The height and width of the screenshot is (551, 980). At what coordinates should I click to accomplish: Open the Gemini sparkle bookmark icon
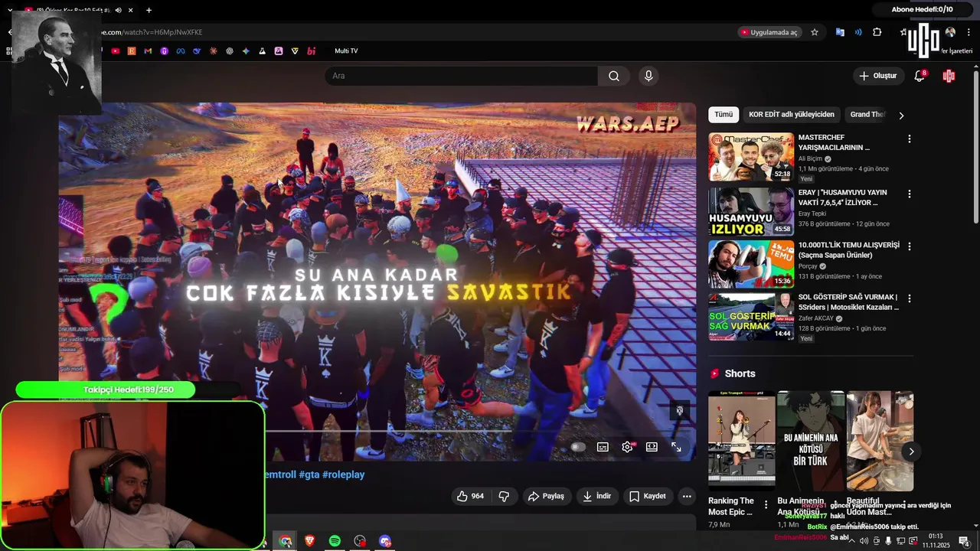tap(246, 51)
